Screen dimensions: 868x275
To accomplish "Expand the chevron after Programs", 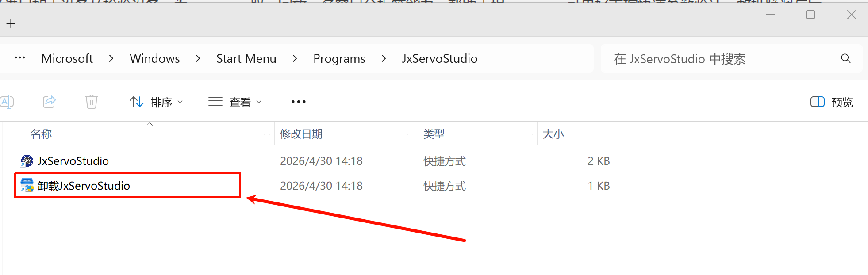I will (384, 58).
